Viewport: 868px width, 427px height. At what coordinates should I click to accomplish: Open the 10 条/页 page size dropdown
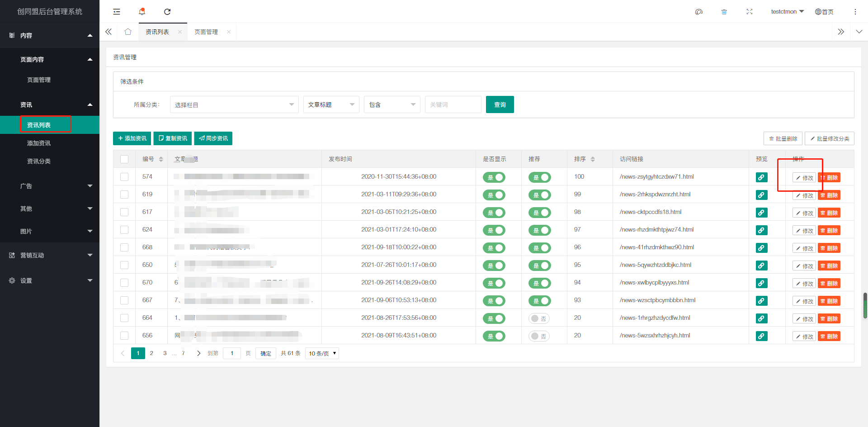click(322, 353)
